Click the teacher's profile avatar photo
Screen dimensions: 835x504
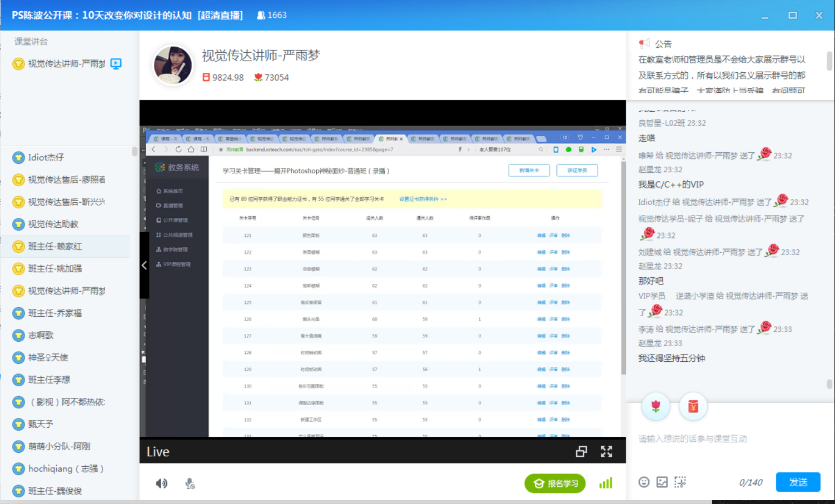(173, 65)
